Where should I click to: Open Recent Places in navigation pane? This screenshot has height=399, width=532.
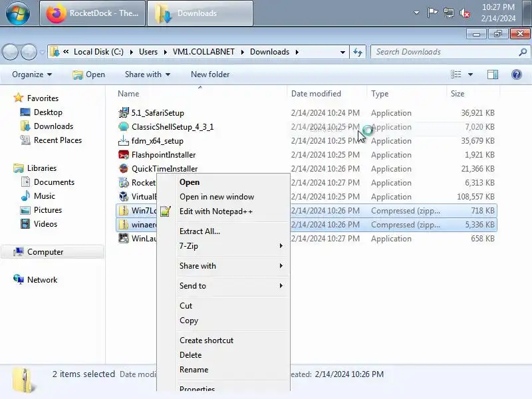[58, 140]
